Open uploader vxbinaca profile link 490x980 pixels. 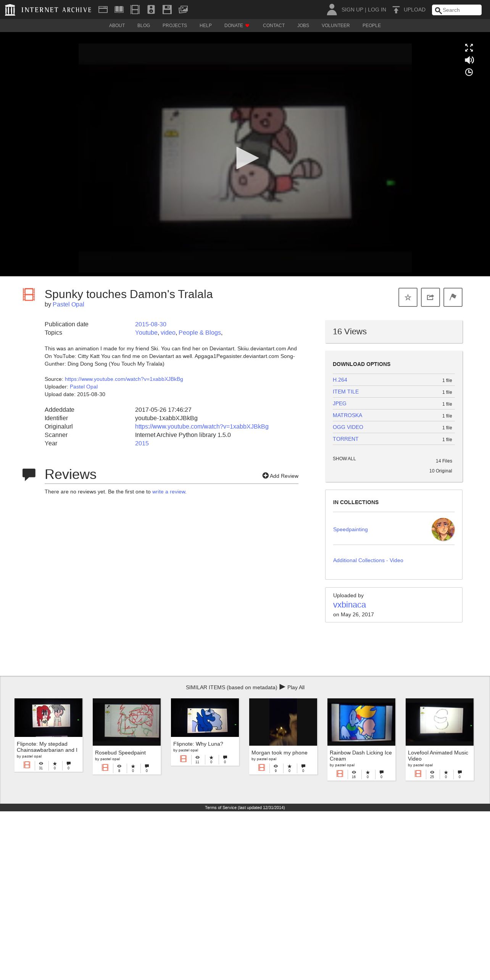(350, 604)
